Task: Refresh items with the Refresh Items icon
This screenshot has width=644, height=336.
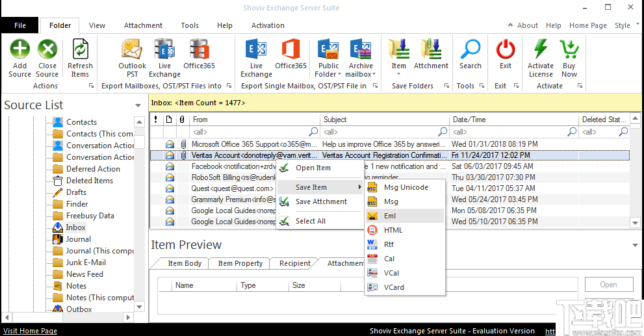Action: click(x=80, y=49)
